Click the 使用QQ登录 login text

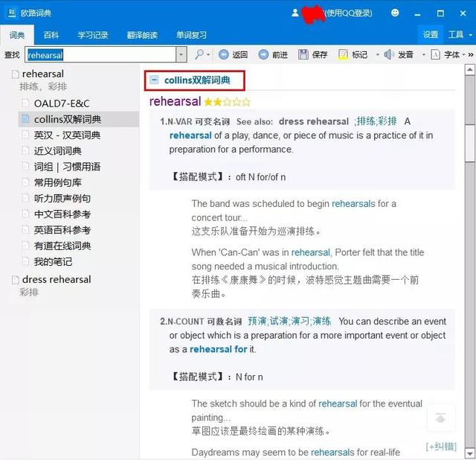click(x=349, y=13)
